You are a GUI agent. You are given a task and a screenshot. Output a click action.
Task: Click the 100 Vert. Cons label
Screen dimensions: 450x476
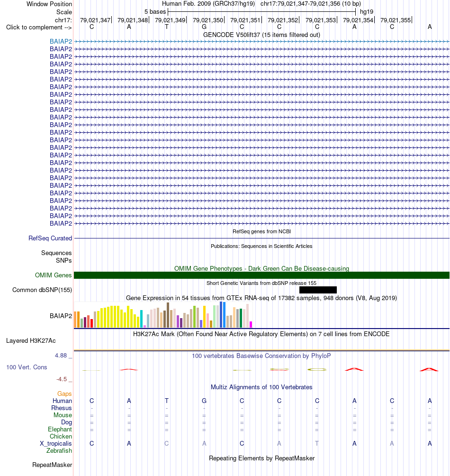[x=27, y=367]
